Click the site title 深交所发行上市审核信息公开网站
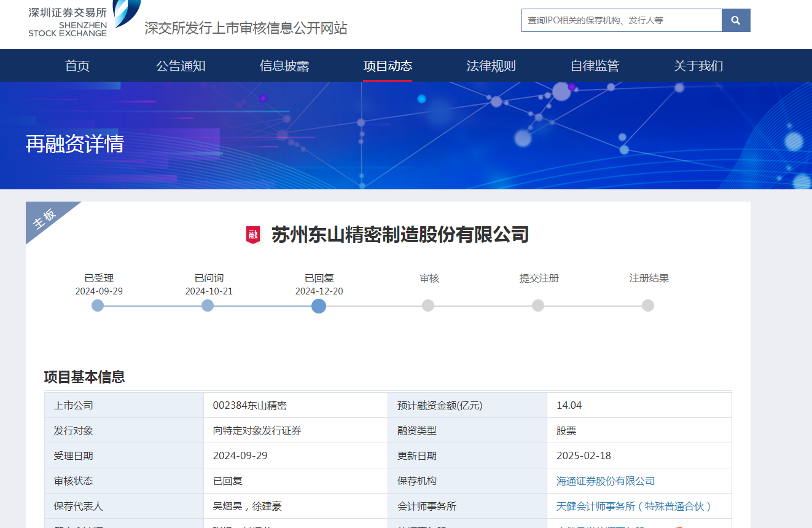The height and width of the screenshot is (528, 812). tap(246, 28)
